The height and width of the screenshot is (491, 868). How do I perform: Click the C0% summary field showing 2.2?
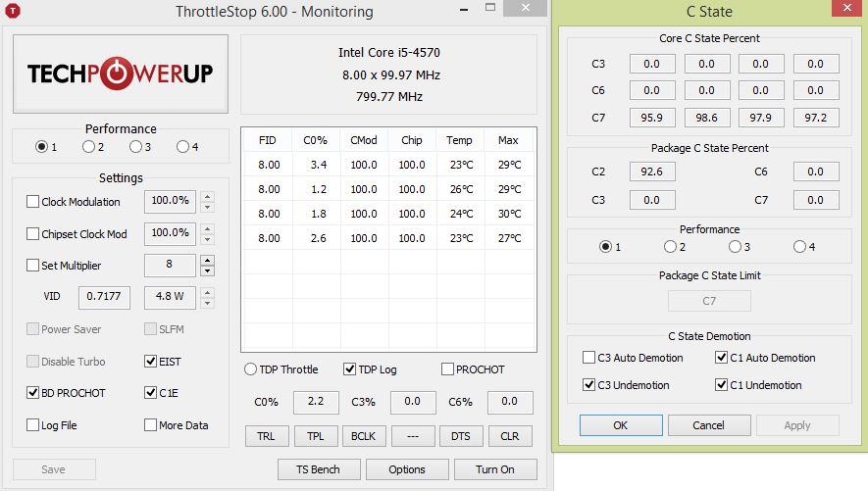(x=316, y=402)
